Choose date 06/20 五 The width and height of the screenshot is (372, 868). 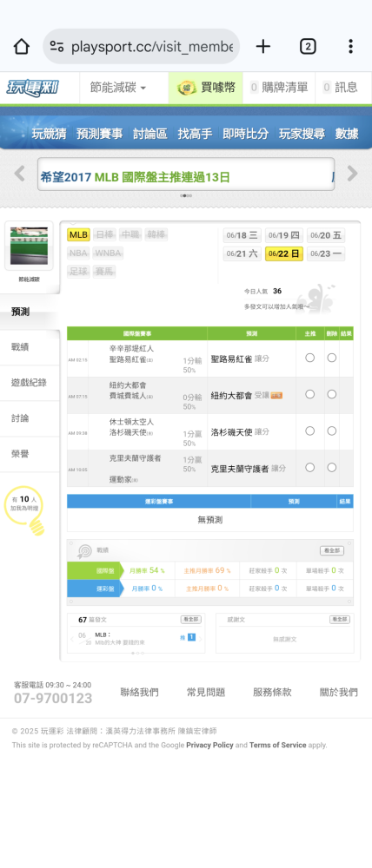(x=326, y=235)
